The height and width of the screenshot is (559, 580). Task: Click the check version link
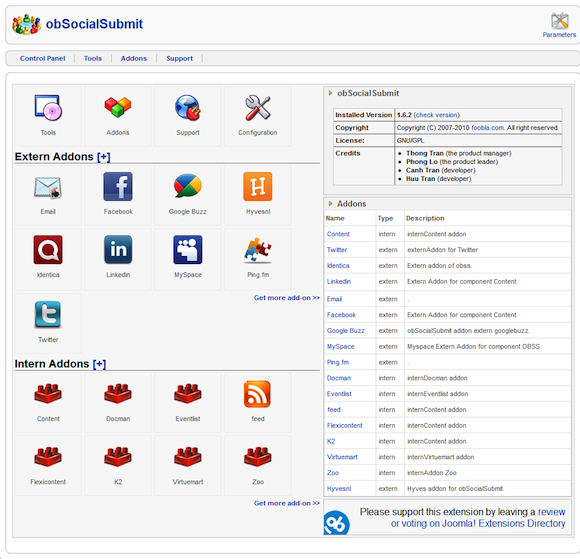click(x=436, y=115)
